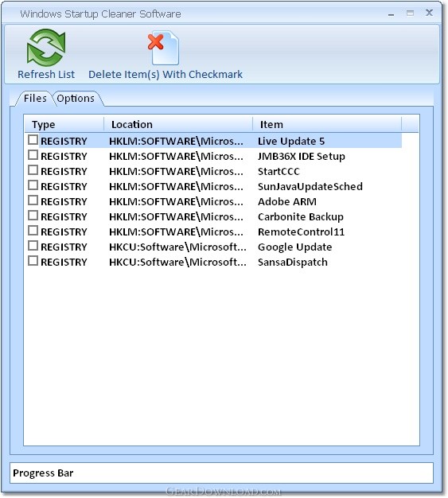Close the Windows Startup Cleaner Software window
448x498 pixels.
click(x=429, y=13)
